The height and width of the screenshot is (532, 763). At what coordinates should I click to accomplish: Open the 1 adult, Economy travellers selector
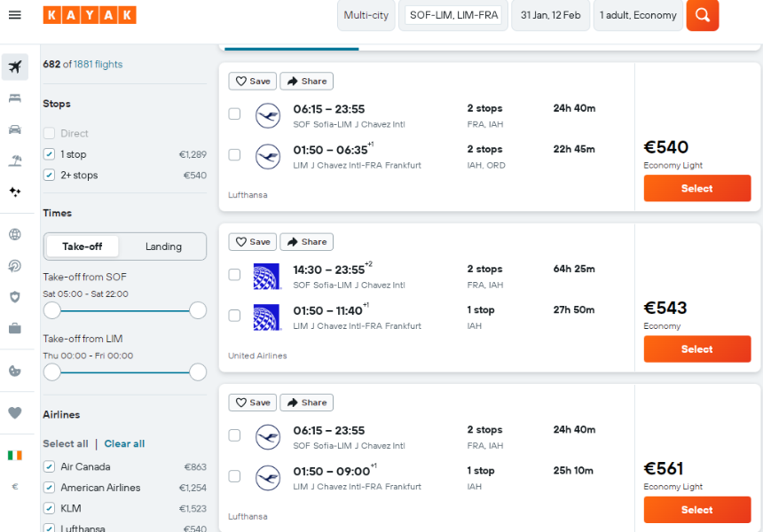point(638,15)
